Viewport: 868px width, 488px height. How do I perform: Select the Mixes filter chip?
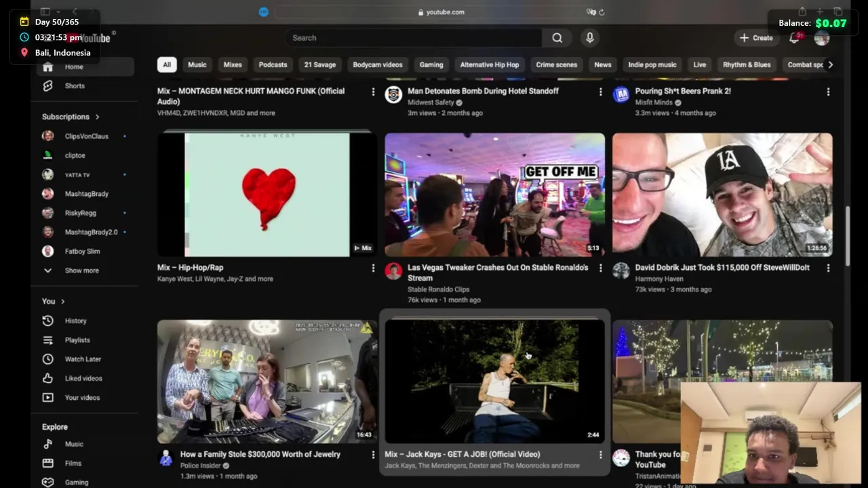(233, 65)
